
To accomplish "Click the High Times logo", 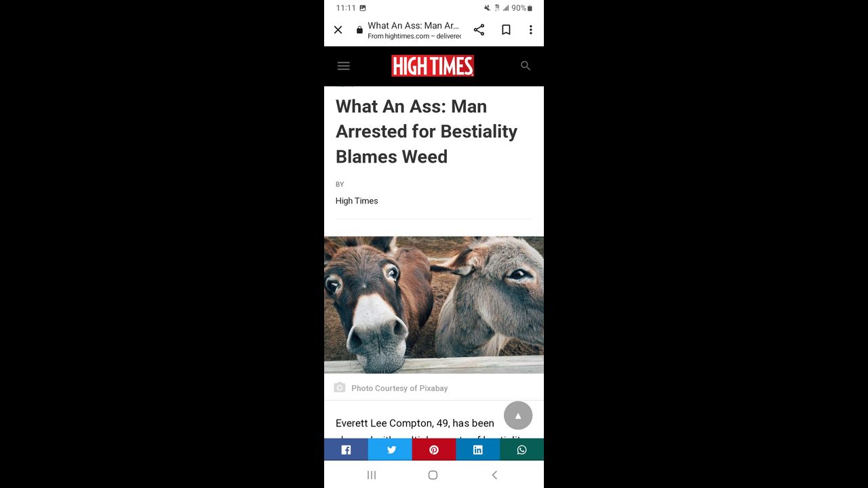I will [x=433, y=66].
